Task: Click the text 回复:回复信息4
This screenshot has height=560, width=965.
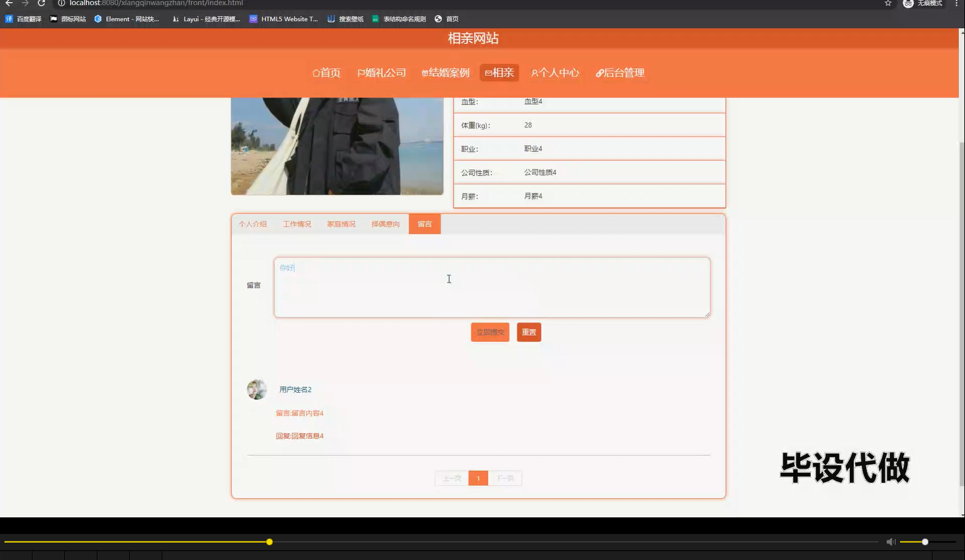Action: point(300,436)
